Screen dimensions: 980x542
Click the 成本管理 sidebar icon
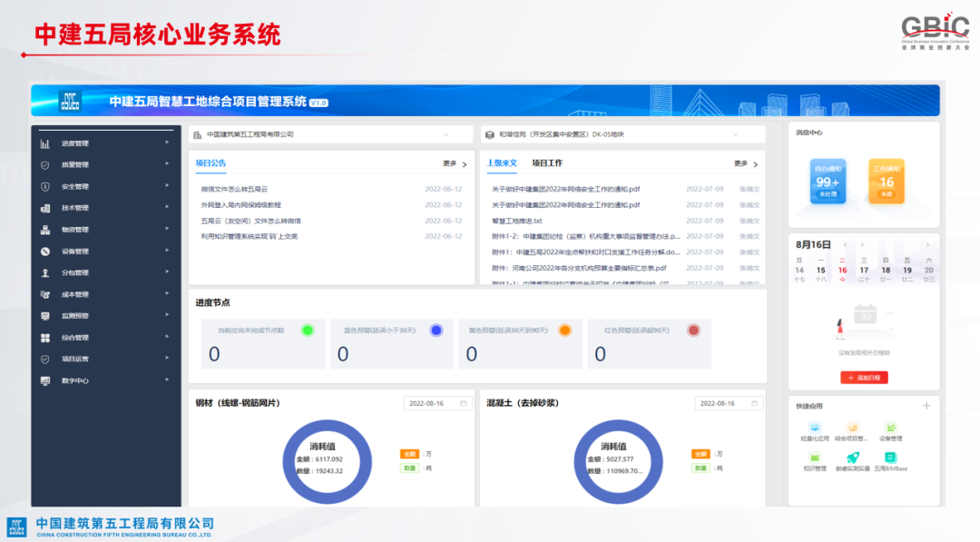point(45,294)
